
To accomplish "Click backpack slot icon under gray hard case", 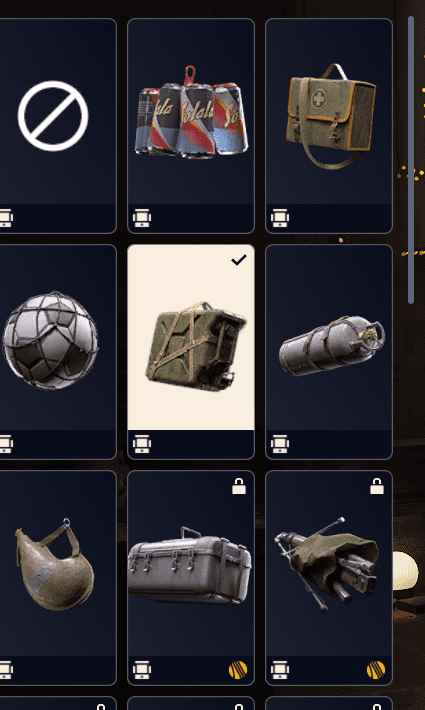I will coord(142,670).
